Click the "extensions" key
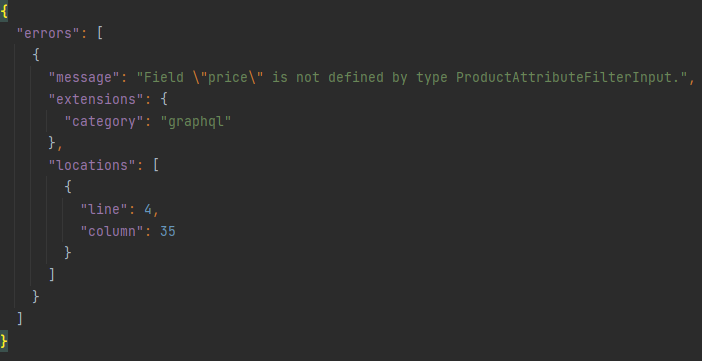This screenshot has height=361, width=702. 97,99
